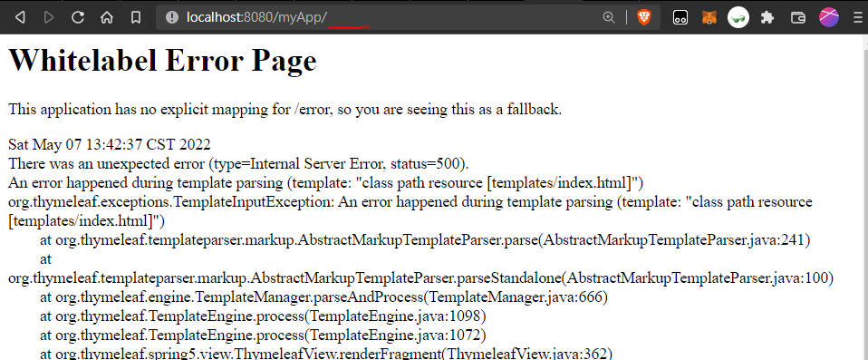This screenshot has width=868, height=360.
Task: Open the zoom magnifier in address bar
Action: pos(609,18)
